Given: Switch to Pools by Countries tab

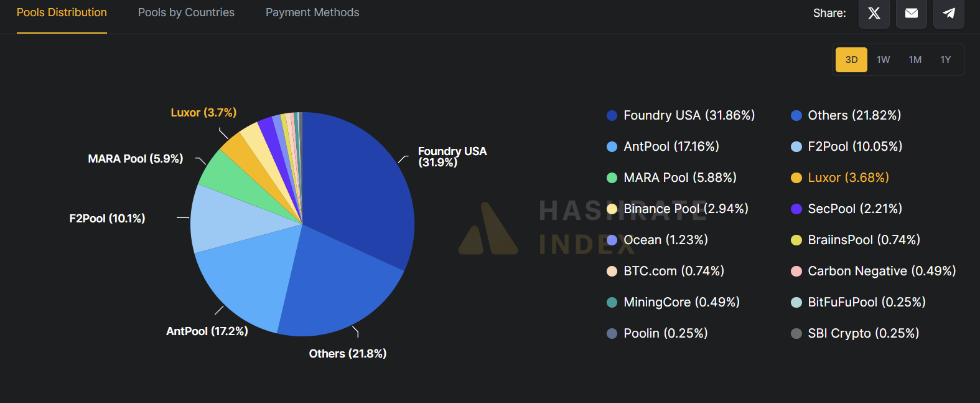Looking at the screenshot, I should click(186, 12).
